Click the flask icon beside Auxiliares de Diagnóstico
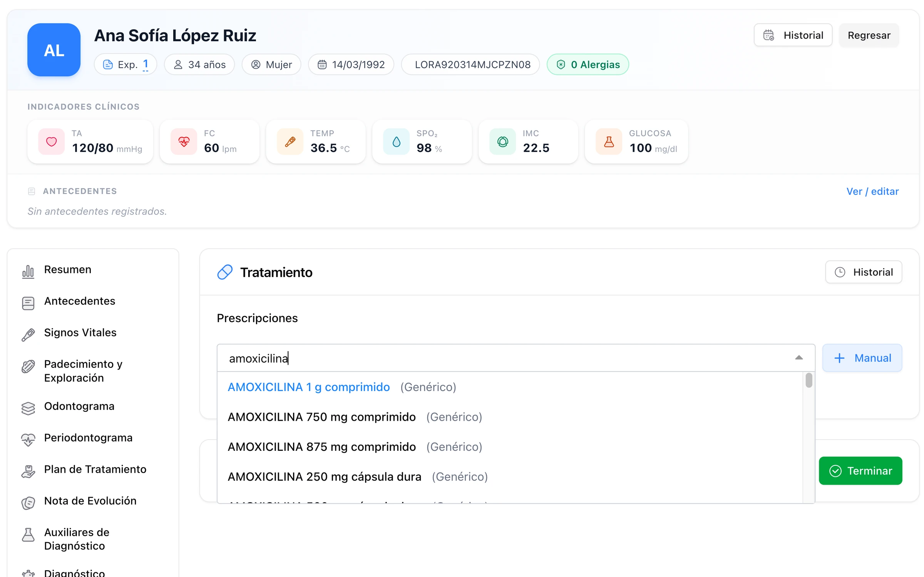Screen dimensions: 924x577 pyautogui.click(x=28, y=535)
